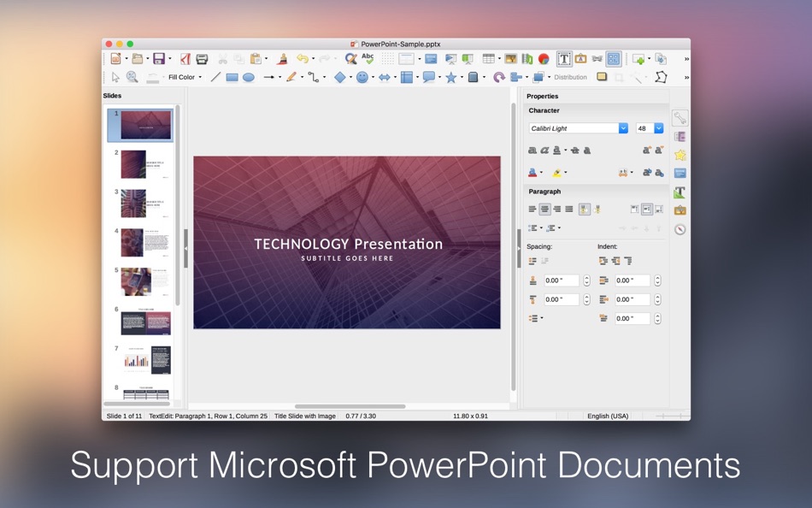The height and width of the screenshot is (508, 812).
Task: Select the Ellipse shape tool
Action: pyautogui.click(x=249, y=77)
